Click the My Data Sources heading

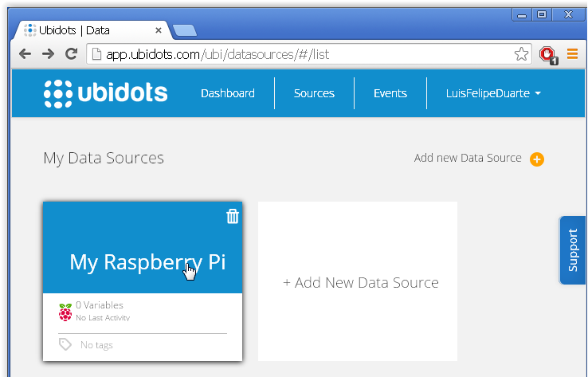pos(104,158)
